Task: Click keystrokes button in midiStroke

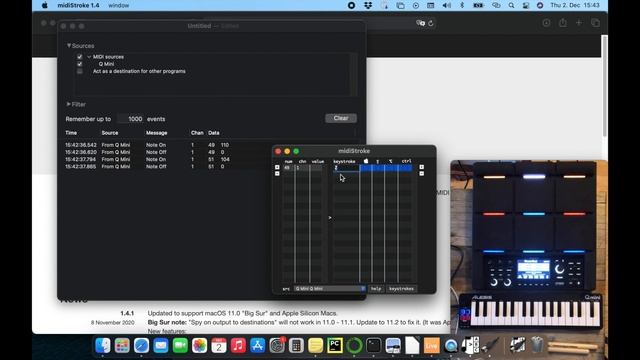Action: (x=401, y=289)
